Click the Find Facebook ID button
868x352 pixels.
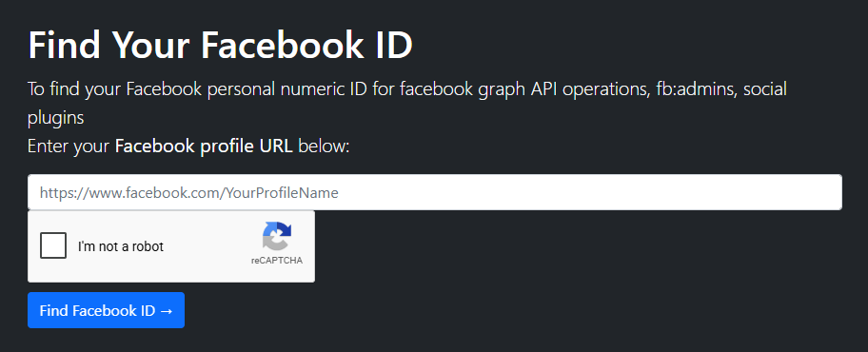pos(106,310)
